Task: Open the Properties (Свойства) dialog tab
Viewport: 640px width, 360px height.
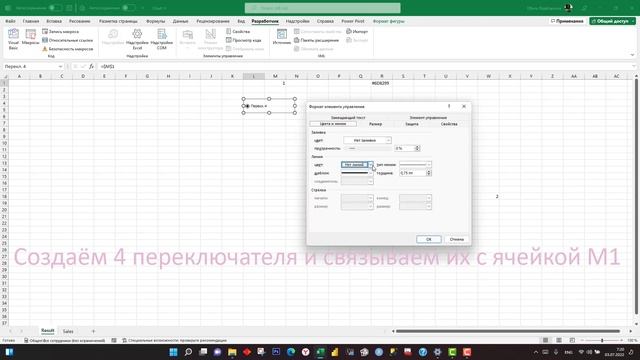Action: (x=449, y=124)
